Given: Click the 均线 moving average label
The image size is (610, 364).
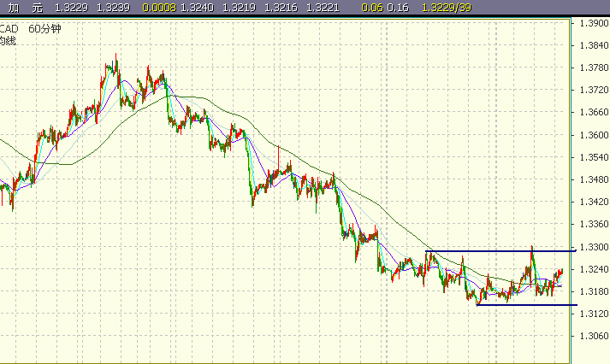Looking at the screenshot, I should [8, 41].
